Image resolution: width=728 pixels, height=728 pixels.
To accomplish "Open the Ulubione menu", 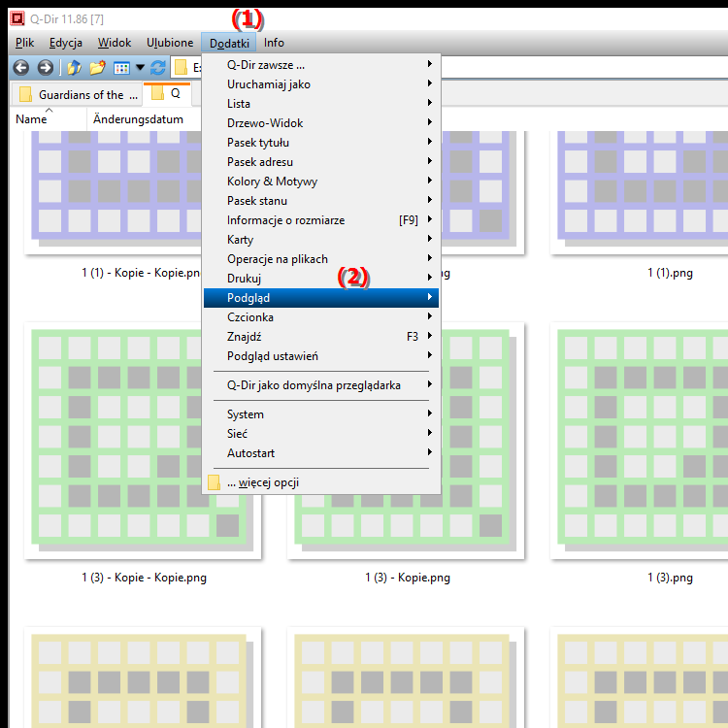I will click(x=170, y=43).
